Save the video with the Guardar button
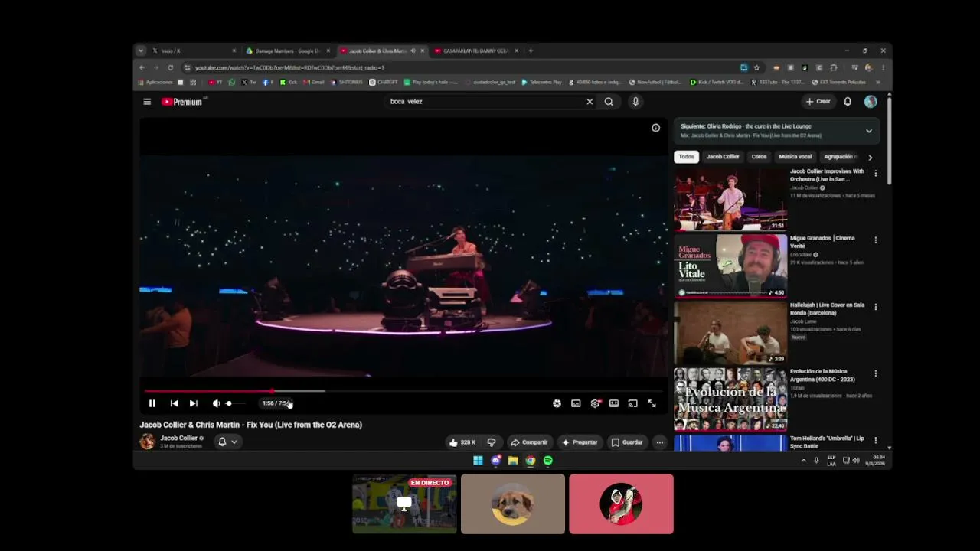 [627, 442]
